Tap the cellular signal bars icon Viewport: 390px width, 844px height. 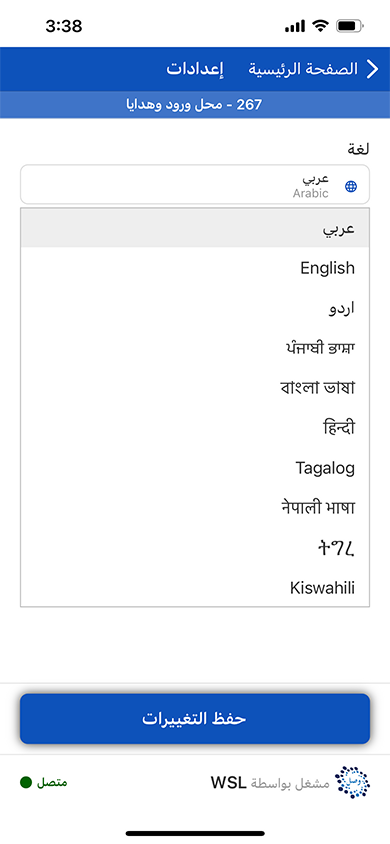click(x=295, y=26)
